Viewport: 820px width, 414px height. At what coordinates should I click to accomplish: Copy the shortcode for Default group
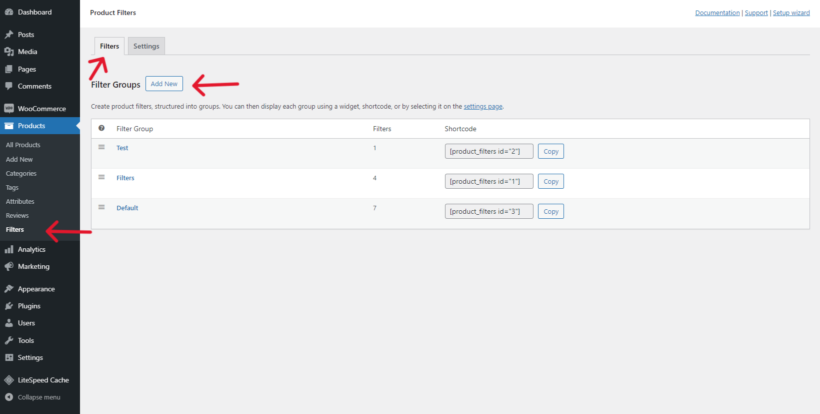coord(551,211)
